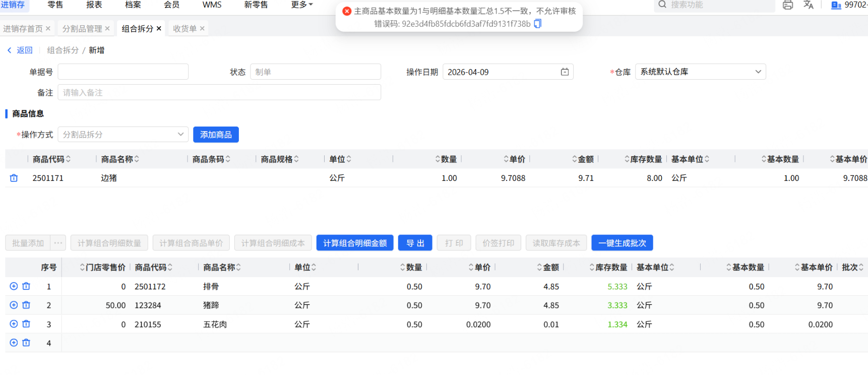Sort by 商品代码 in top table
868x375 pixels.
68,159
